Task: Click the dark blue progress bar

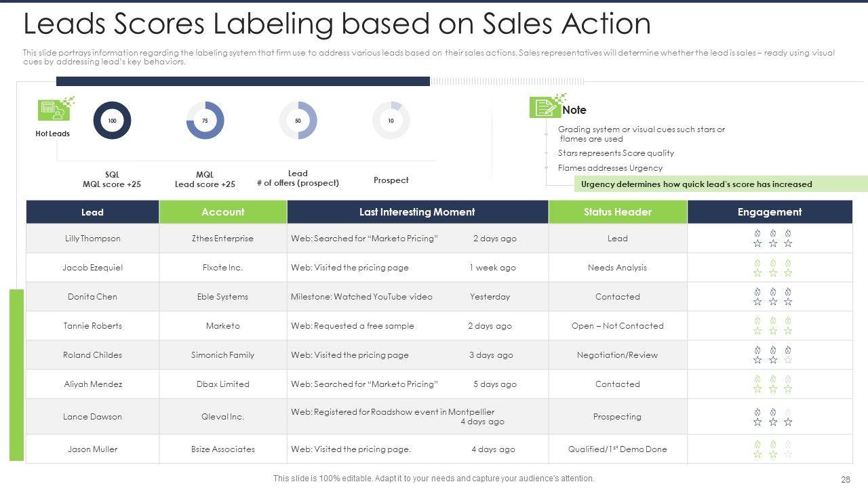Action: point(243,81)
